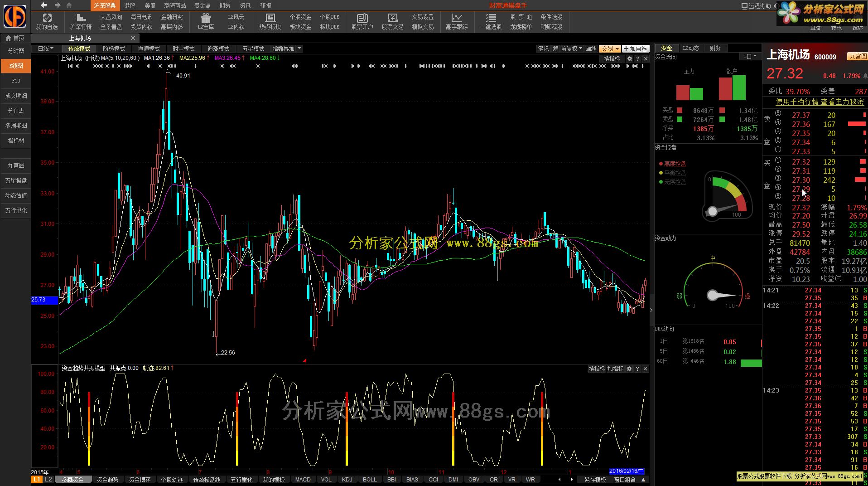
Task: Open lower indicator panel settings gear
Action: [629, 369]
